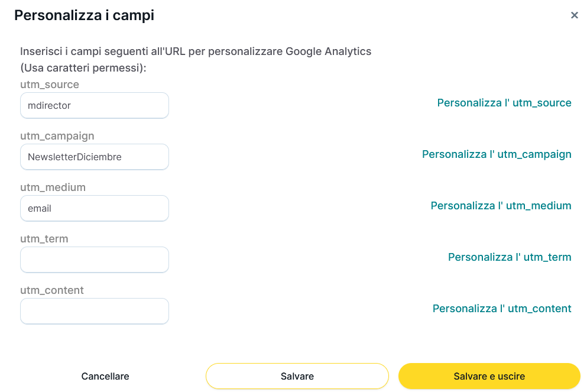Click the empty utm_content input box
This screenshot has width=587, height=392.
point(95,311)
